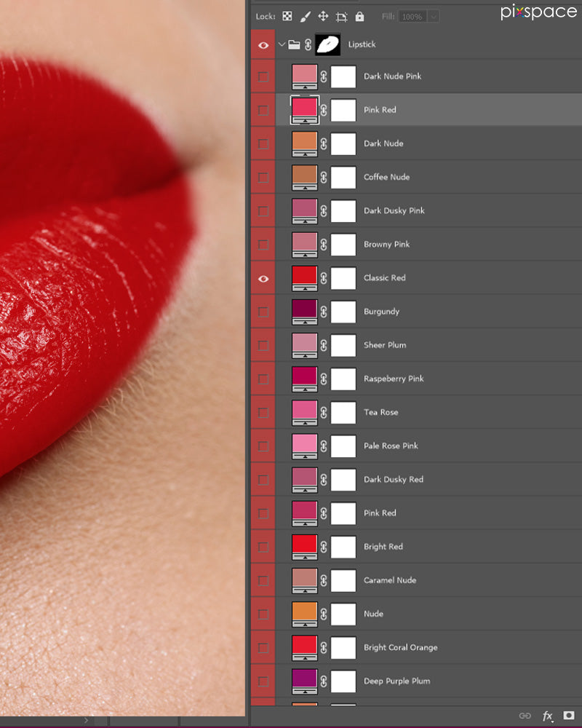Screen dimensions: 582x728
Task: Open the Fill percentage dropdown
Action: click(434, 16)
